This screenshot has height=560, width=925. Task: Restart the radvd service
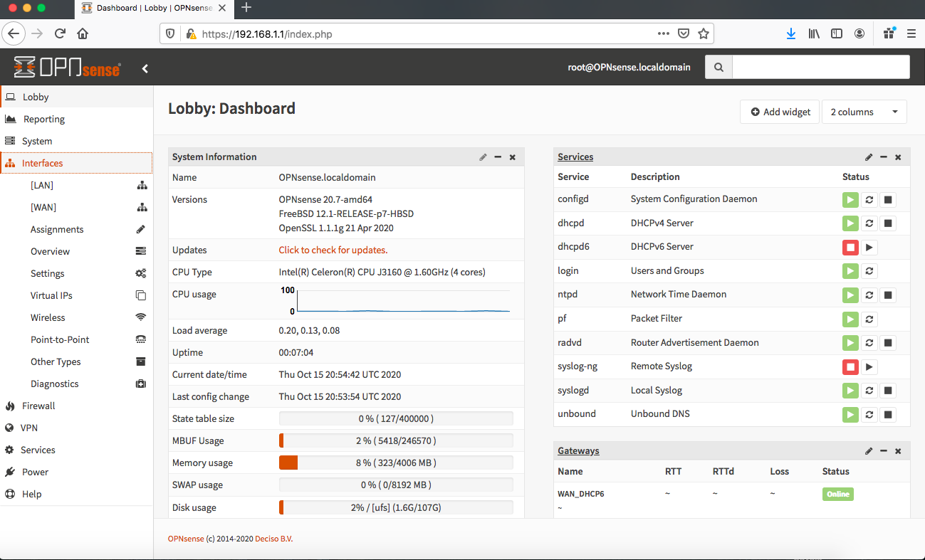[869, 343]
